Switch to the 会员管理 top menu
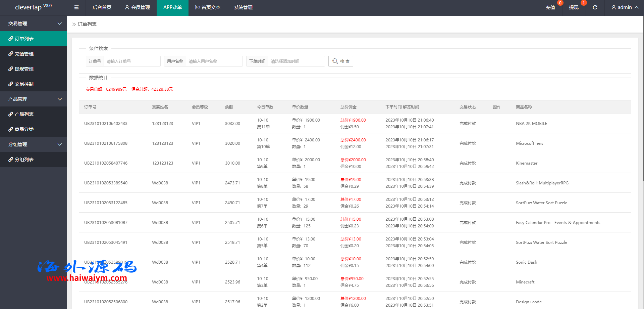Image resolution: width=644 pixels, height=309 pixels. (137, 7)
